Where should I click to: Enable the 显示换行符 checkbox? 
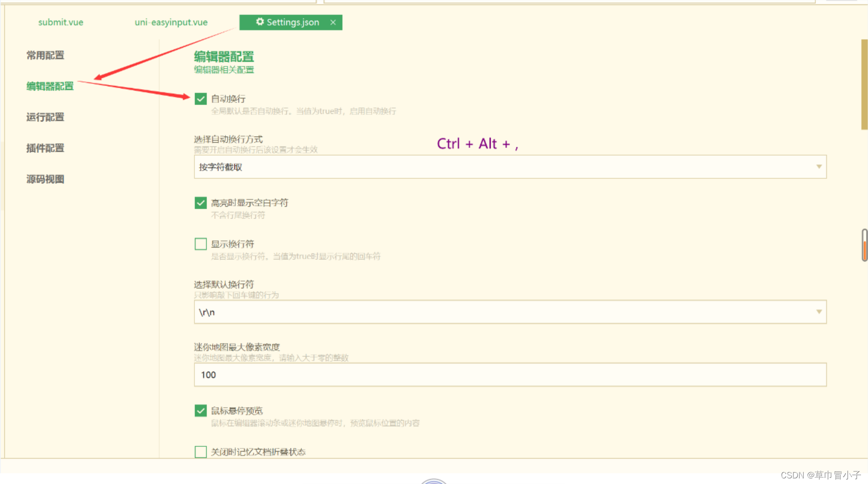click(x=201, y=243)
